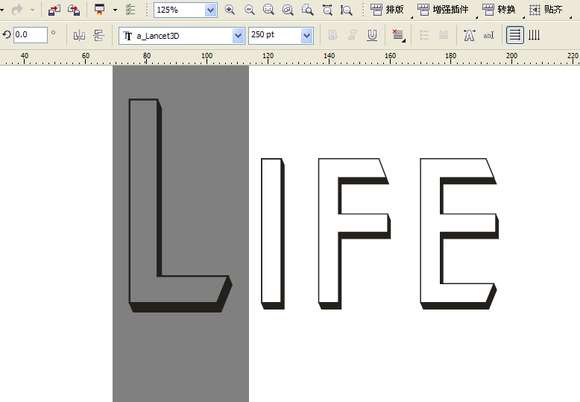Click the 转换 button
580x402 pixels.
tap(499, 10)
